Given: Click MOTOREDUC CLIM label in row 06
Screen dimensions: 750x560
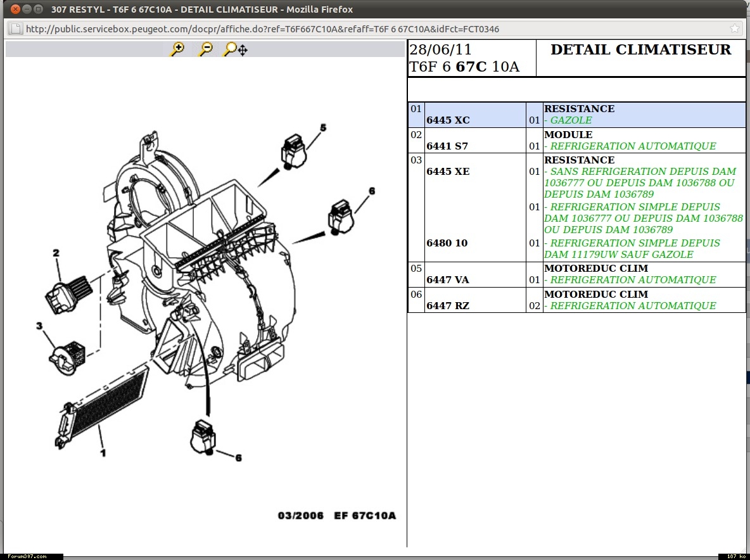Looking at the screenshot, I should pos(596,294).
